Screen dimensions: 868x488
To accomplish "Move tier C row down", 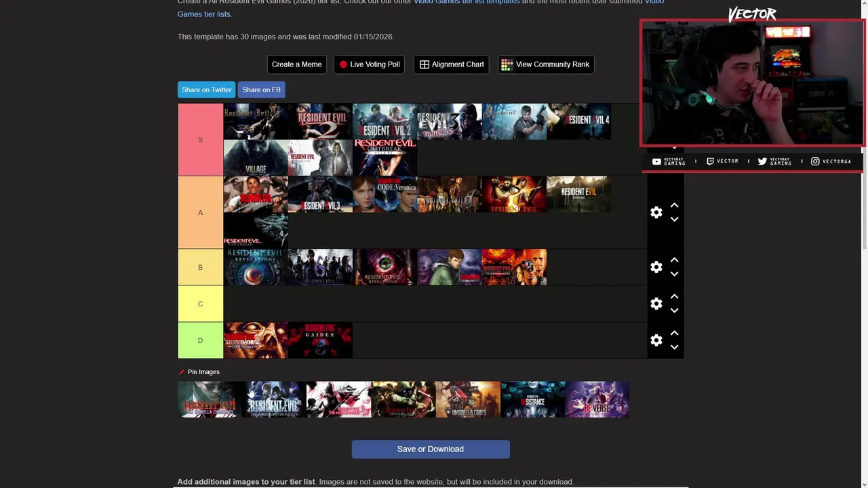I will pos(674,311).
